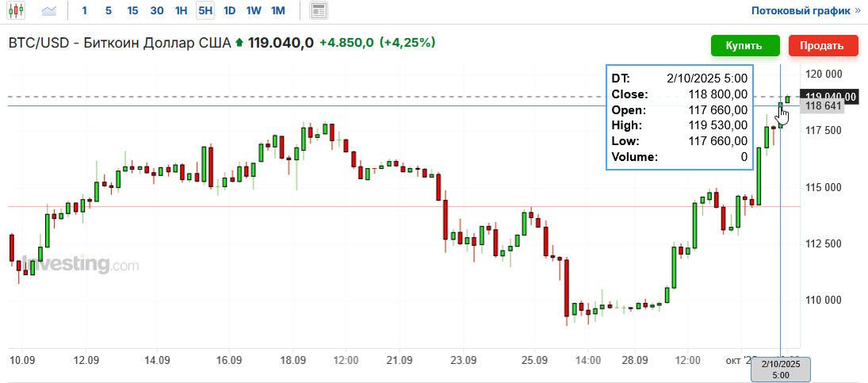
Task: Select the 1 minute timeframe
Action: (x=84, y=10)
